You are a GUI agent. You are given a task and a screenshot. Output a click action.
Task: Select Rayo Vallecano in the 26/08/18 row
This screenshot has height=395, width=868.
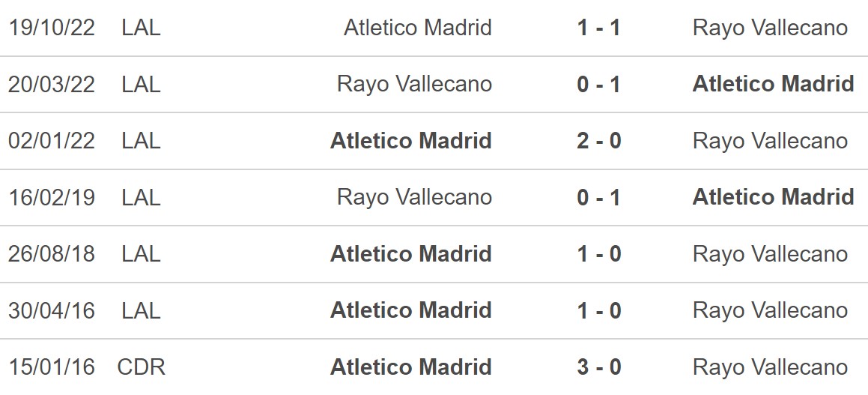coord(770,254)
